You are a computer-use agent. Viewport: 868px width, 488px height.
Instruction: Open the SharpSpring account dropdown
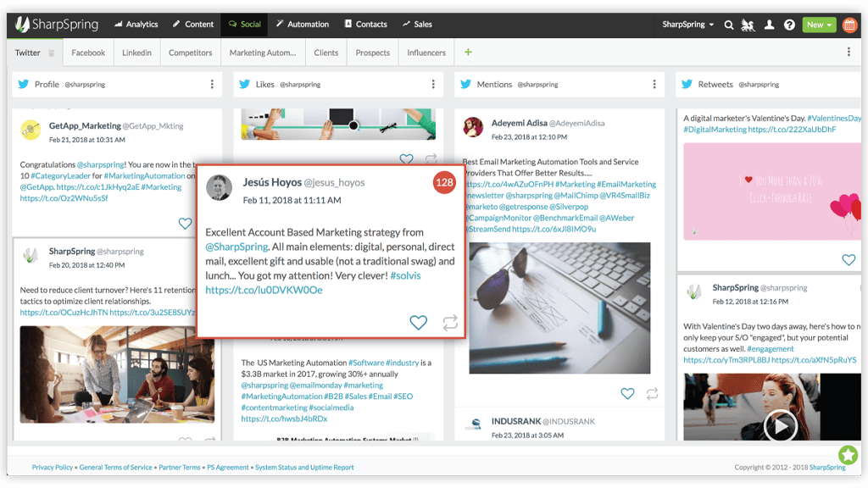click(x=687, y=25)
